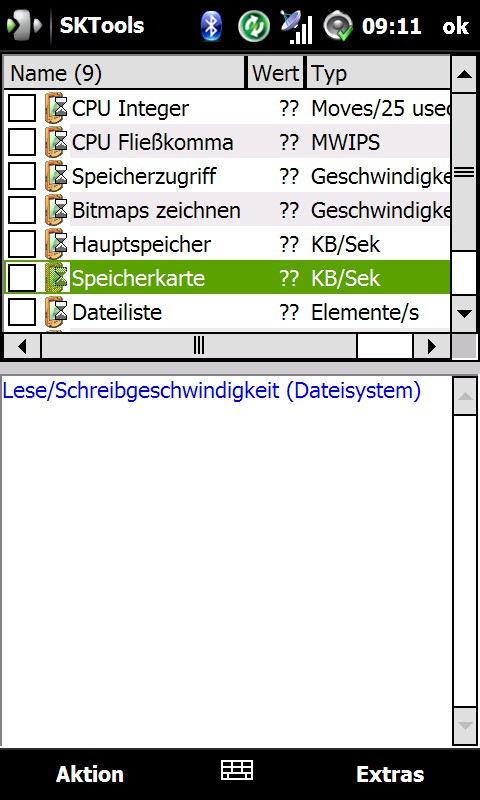Screen dimensions: 480x800
Task: Select the Speicherzugriff hourglass icon
Action: click(x=56, y=176)
